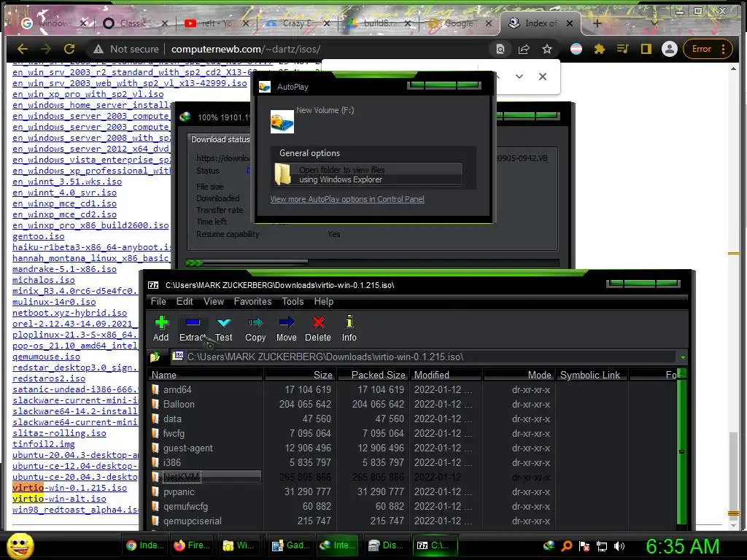The image size is (747, 560).
Task: Open folder to view files in AutoPlay
Action: click(x=368, y=174)
